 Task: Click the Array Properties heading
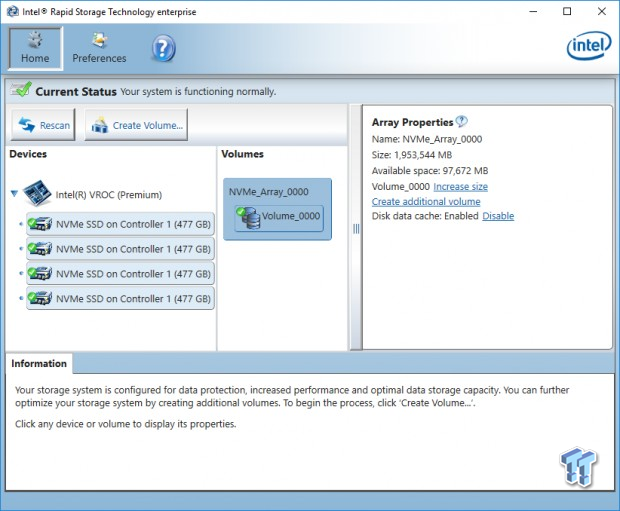pyautogui.click(x=412, y=122)
